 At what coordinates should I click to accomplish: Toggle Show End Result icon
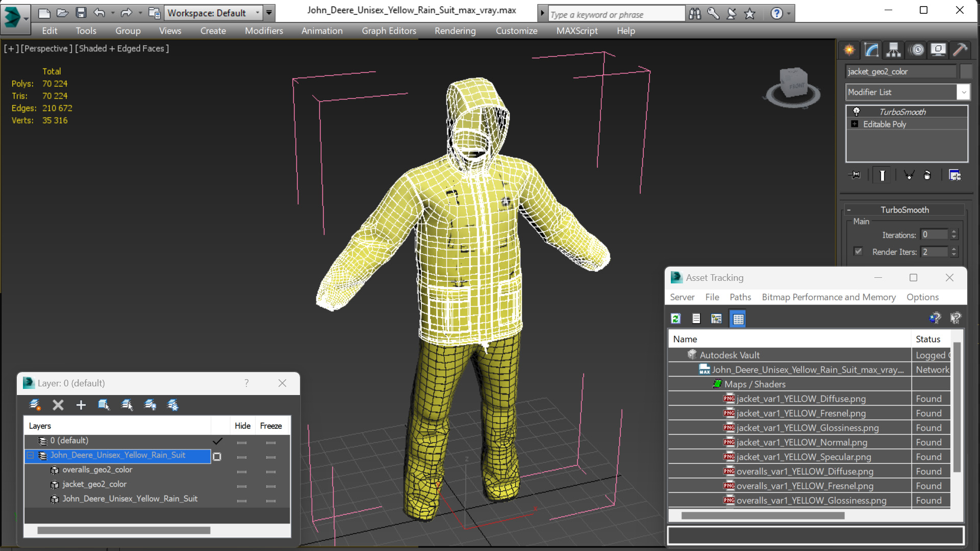pos(882,175)
